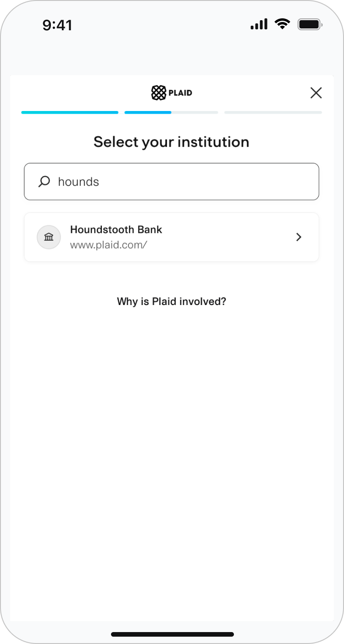Tap the cellular signal bars icon
This screenshot has height=644, width=344.
[x=259, y=24]
